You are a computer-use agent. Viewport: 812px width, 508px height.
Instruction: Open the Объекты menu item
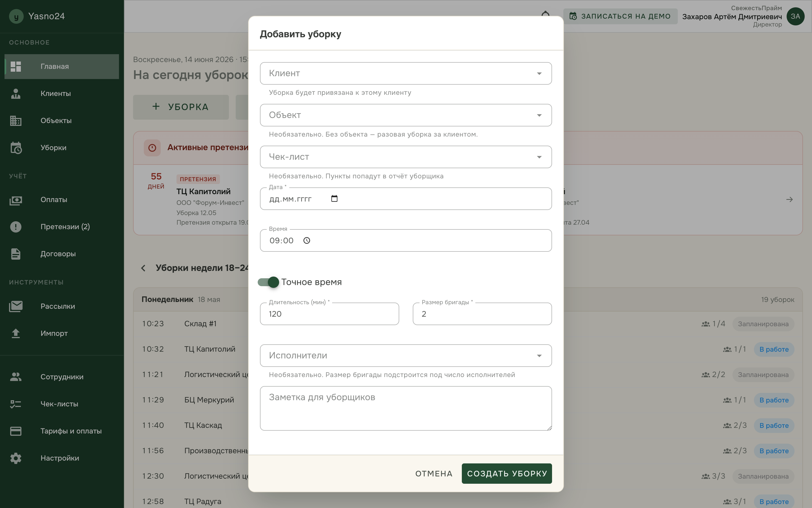point(62,121)
